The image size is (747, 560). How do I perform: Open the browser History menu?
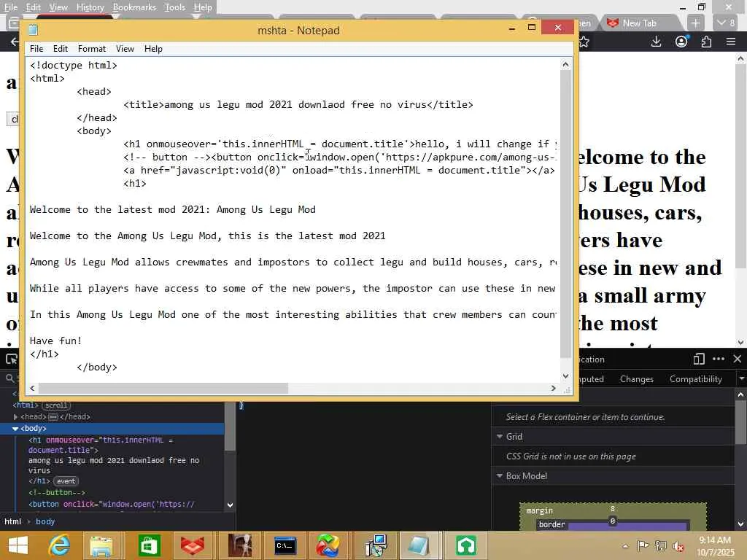(90, 7)
